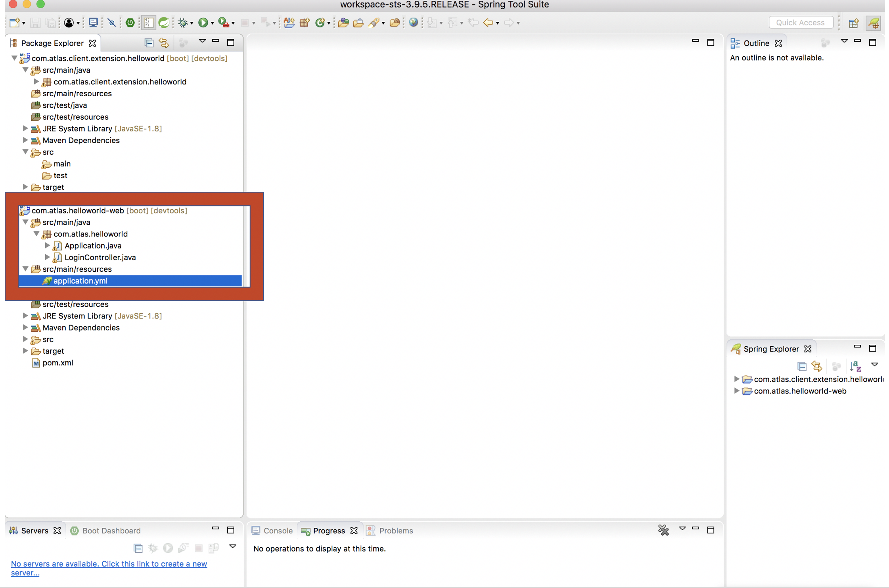Image resolution: width=889 pixels, height=588 pixels.
Task: Click the Open Type folder icon
Action: [343, 23]
